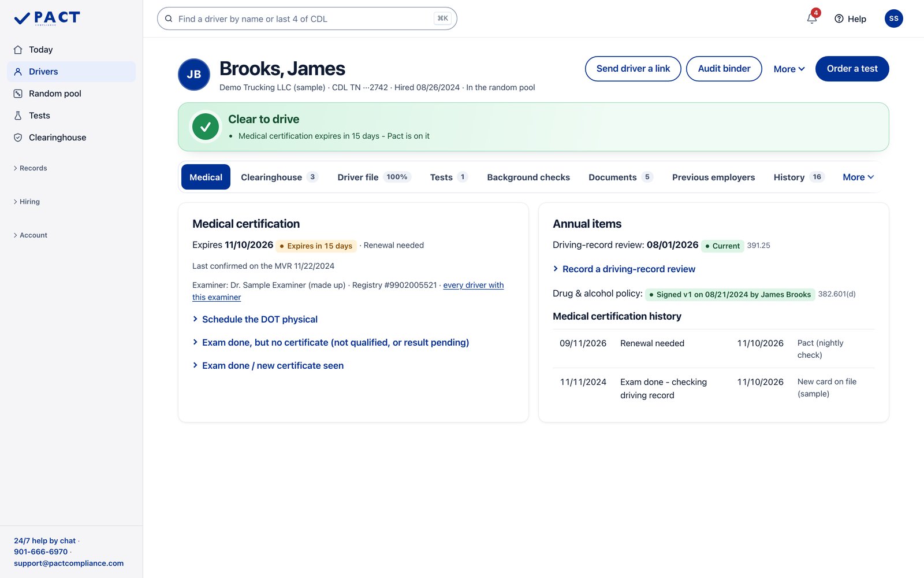Switch to the Tests tab

point(449,177)
